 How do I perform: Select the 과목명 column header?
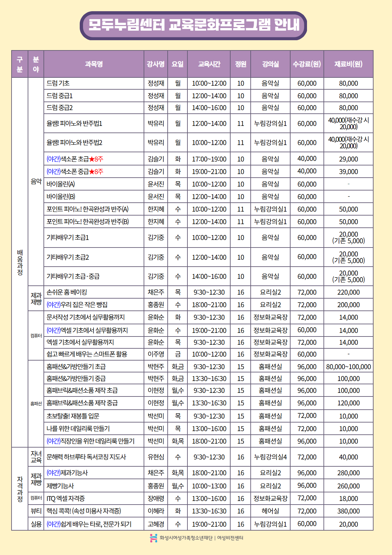pos(94,64)
